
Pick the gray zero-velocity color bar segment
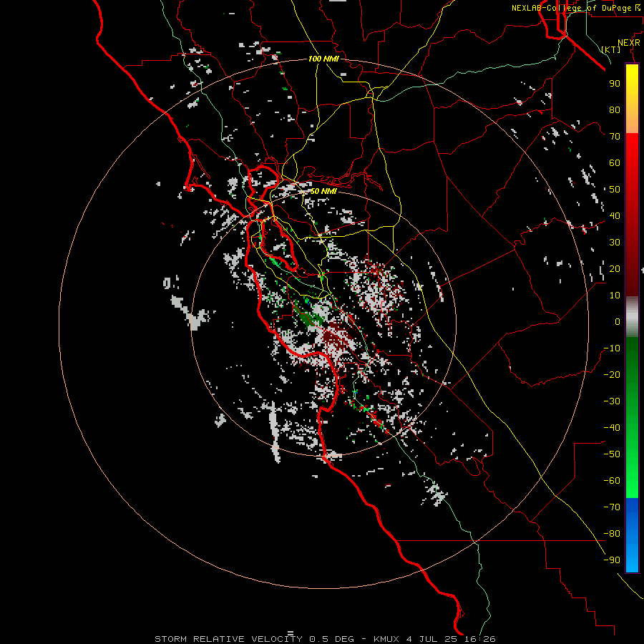click(x=632, y=317)
